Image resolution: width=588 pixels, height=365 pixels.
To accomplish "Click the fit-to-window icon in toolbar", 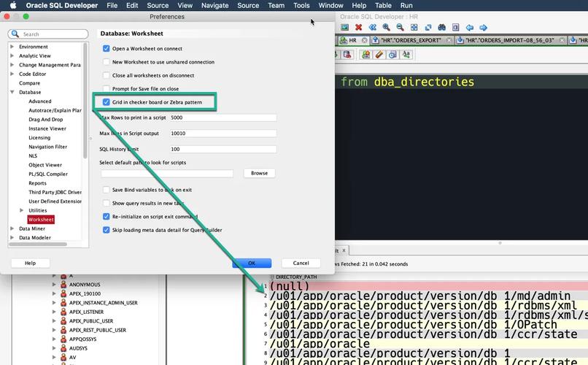I will click(414, 28).
